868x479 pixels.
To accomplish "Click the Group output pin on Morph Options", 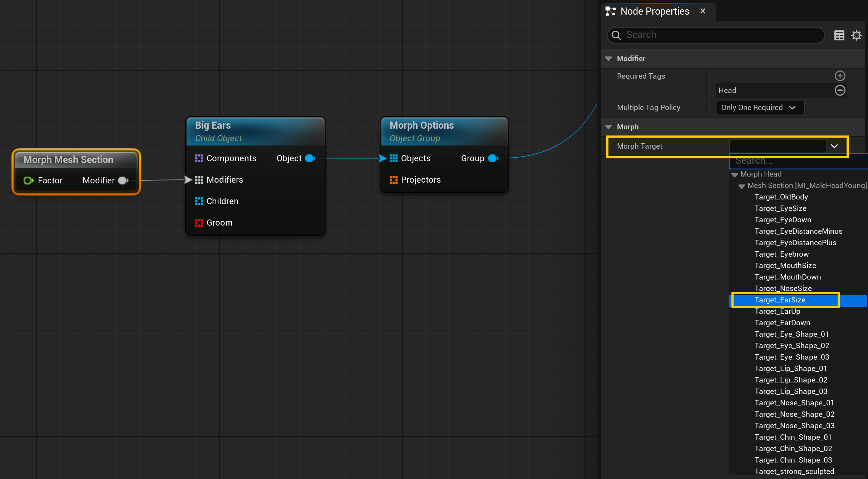I will point(493,158).
